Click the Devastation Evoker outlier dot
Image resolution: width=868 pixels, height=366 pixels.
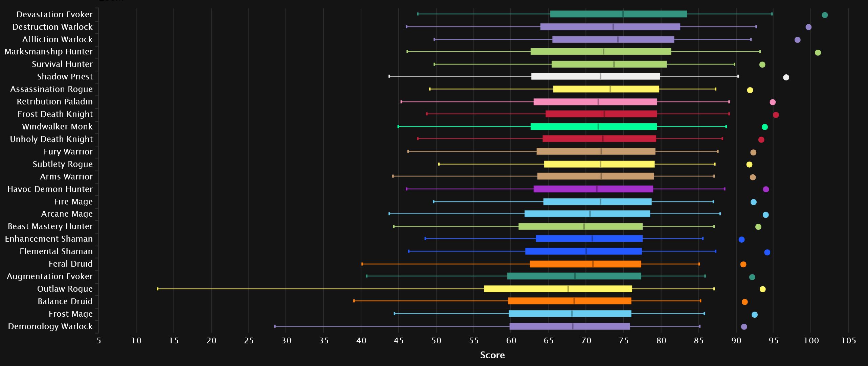click(x=825, y=15)
